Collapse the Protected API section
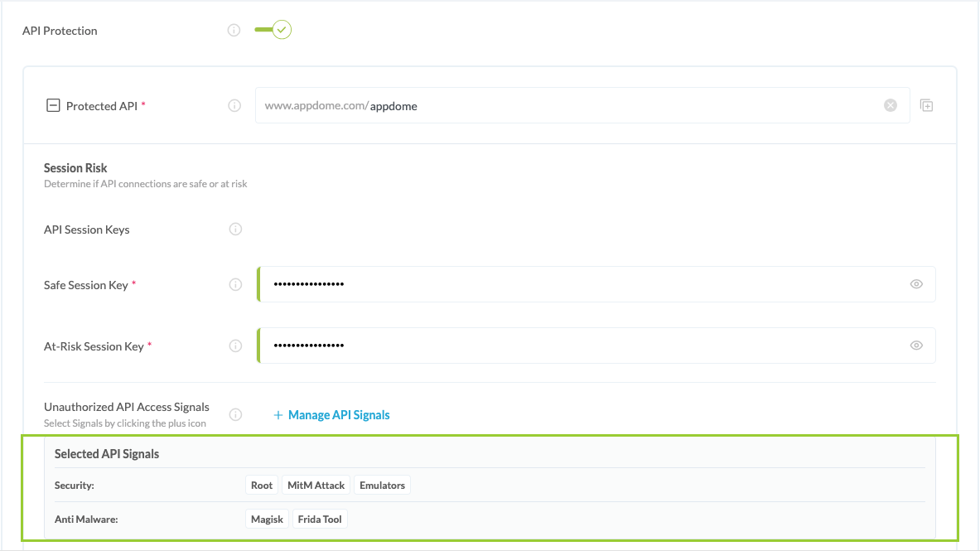This screenshot has height=551, width=980. [53, 105]
